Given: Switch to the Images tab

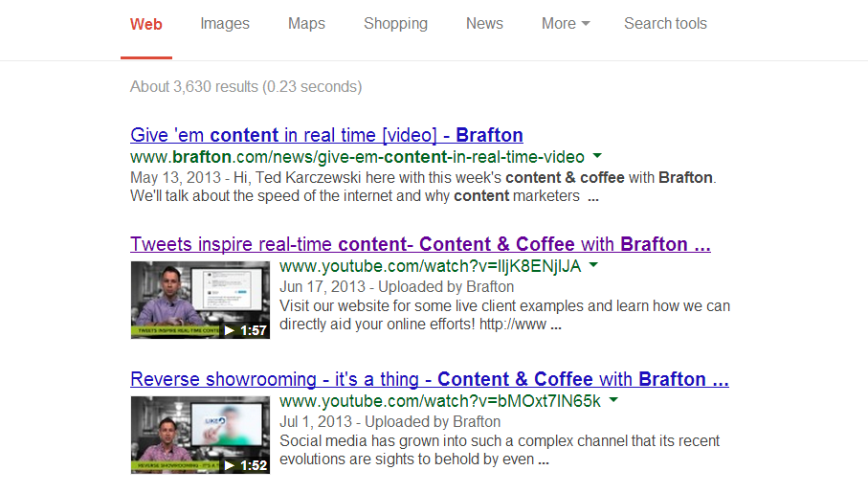Looking at the screenshot, I should 225,24.
